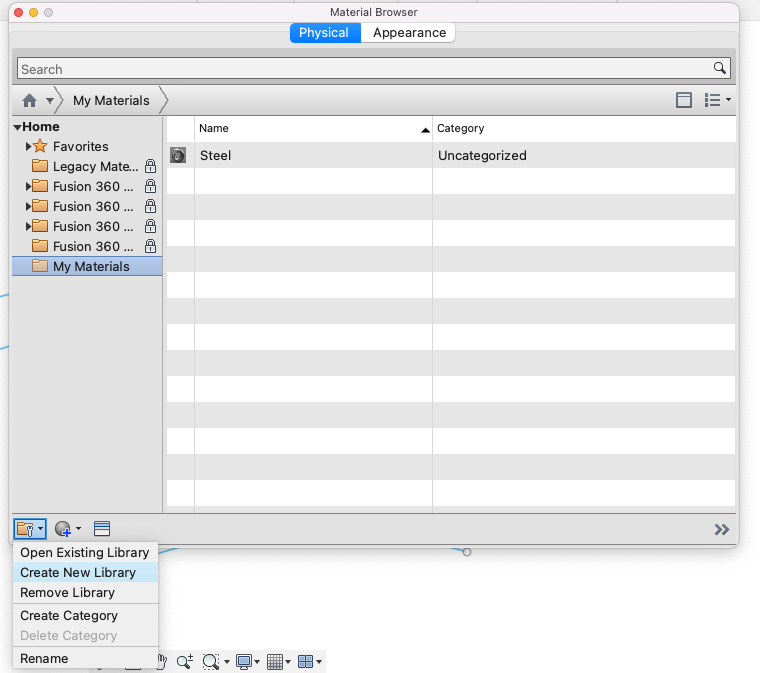The width and height of the screenshot is (760, 673).
Task: Open dropdown arrow beside Home breadcrumb icon
Action: click(49, 101)
